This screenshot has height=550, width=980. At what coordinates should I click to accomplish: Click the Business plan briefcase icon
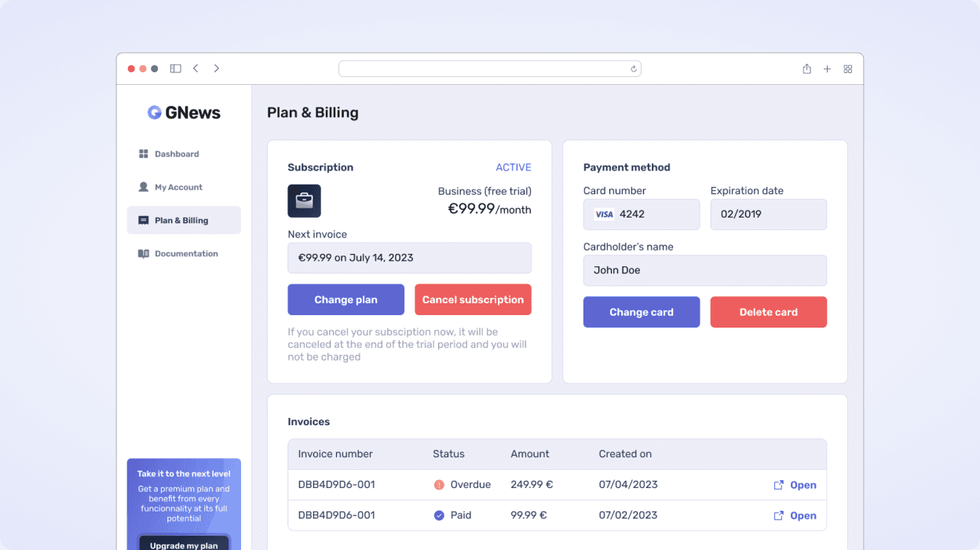pos(304,201)
